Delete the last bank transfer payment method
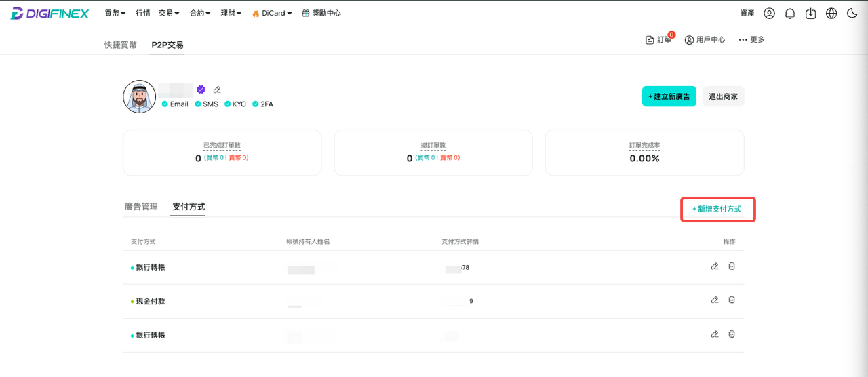 [732, 334]
